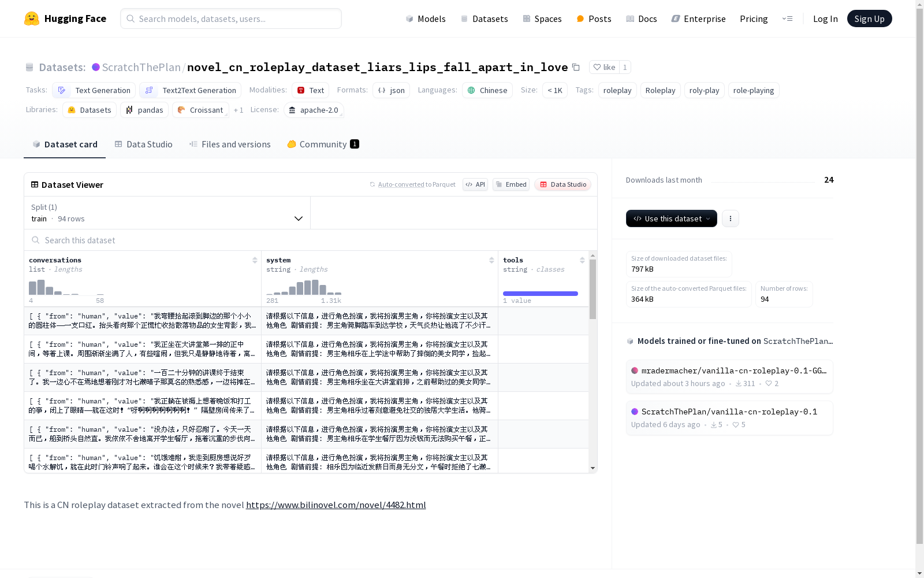Click the first conversations row starting 我弯腰拾起
The width and height of the screenshot is (924, 578).
point(143,321)
